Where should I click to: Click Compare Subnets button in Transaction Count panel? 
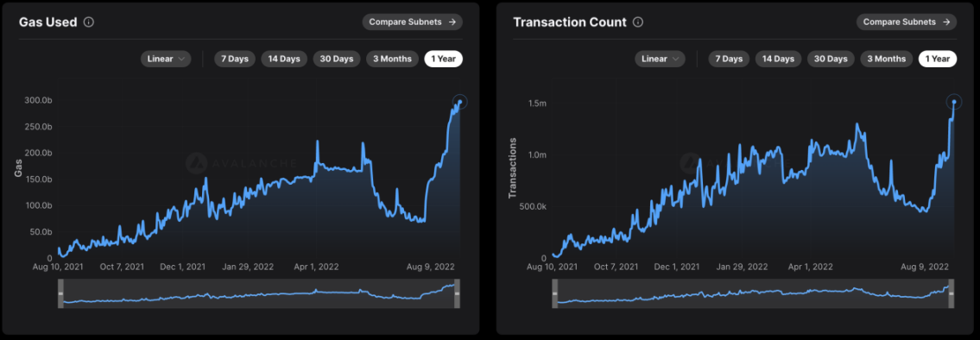click(x=907, y=22)
